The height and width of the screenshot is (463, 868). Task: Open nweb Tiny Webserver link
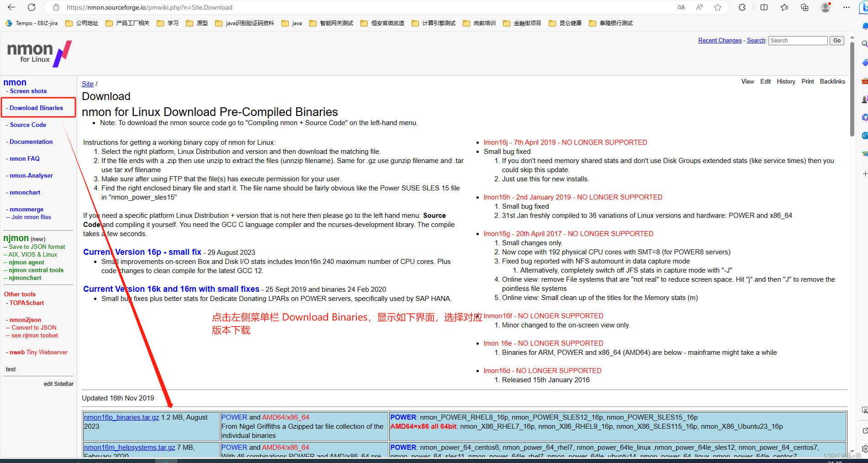click(x=38, y=353)
